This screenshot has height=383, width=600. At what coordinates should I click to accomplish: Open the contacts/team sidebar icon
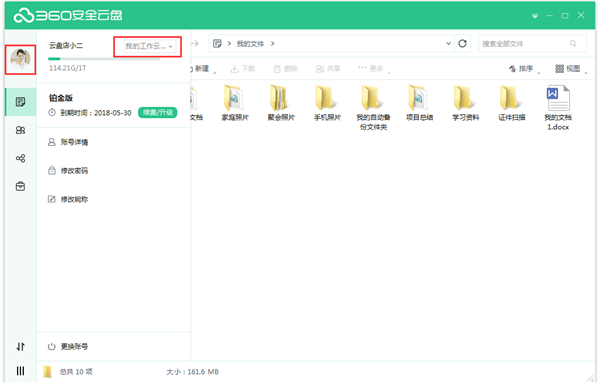pyautogui.click(x=20, y=130)
